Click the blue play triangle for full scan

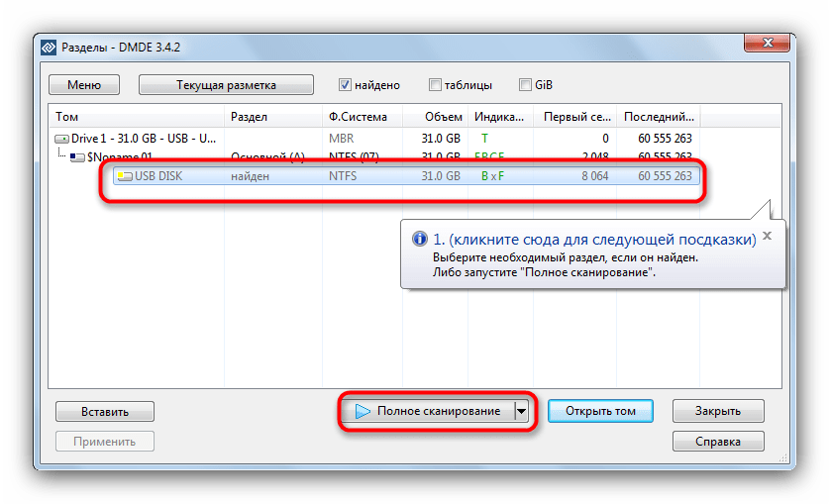click(363, 411)
